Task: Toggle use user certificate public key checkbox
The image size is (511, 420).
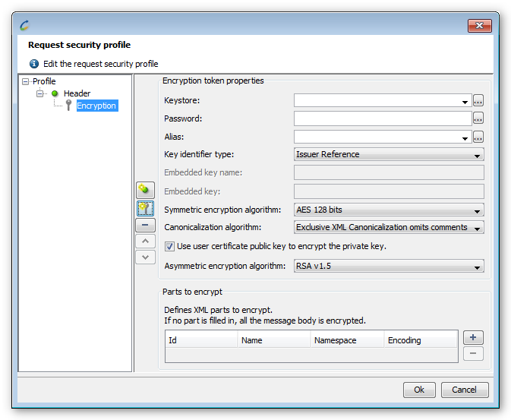Action: pyautogui.click(x=169, y=246)
